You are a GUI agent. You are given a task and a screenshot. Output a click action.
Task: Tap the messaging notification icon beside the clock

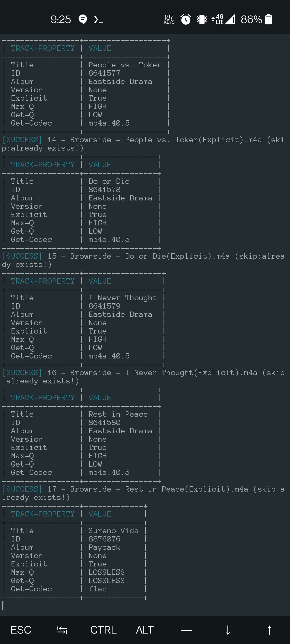[82, 19]
